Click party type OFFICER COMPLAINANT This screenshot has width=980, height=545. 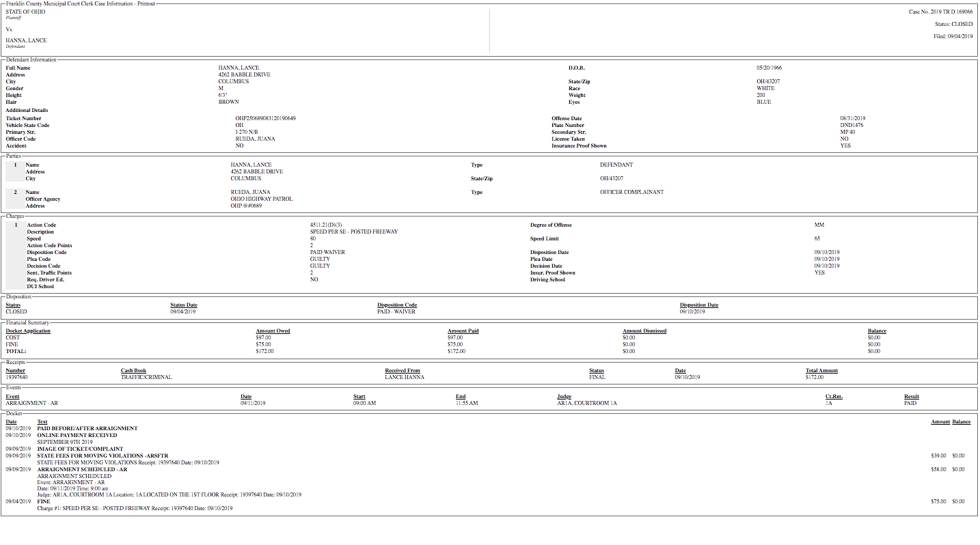tap(632, 192)
